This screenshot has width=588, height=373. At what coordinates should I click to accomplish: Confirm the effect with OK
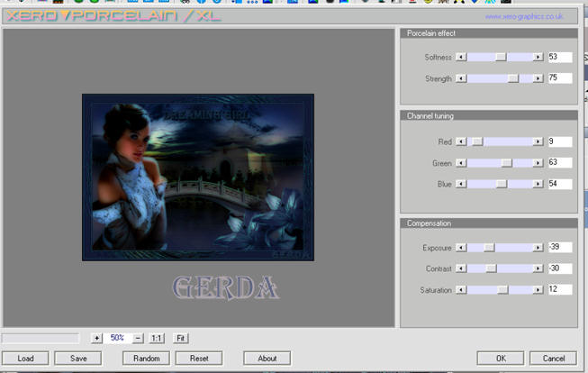pyautogui.click(x=501, y=359)
